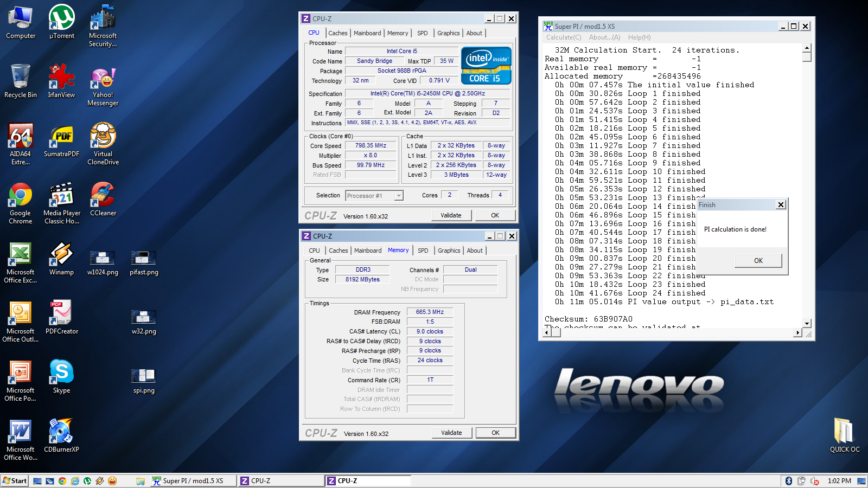This screenshot has width=868, height=488.
Task: Click OK in the Finish dialog
Action: click(x=758, y=261)
